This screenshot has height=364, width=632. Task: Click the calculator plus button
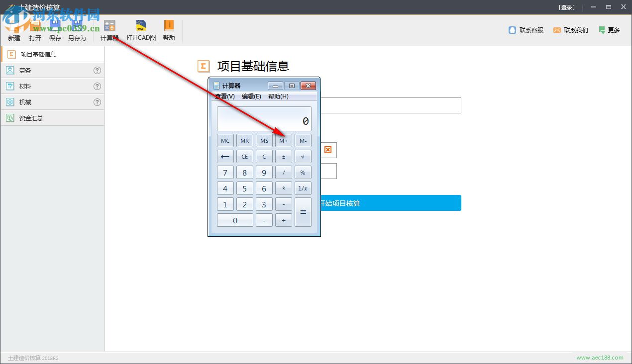coord(284,220)
